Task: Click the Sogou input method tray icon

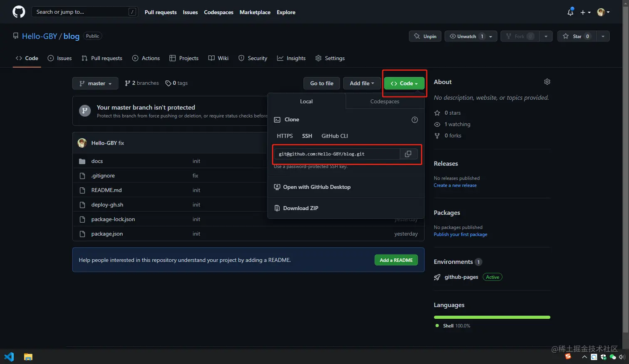Action: tap(568, 356)
